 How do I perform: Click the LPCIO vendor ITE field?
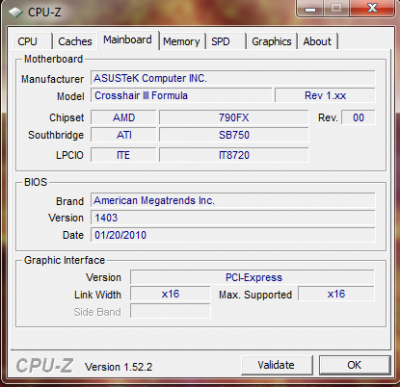coord(124,155)
